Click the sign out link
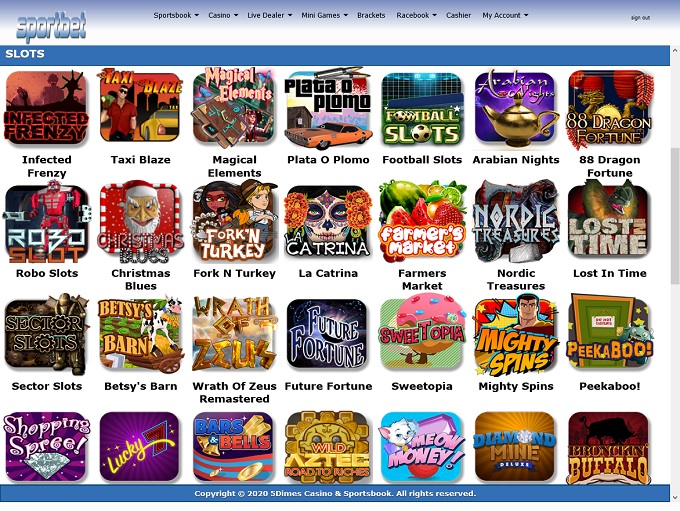This screenshot has height=511, width=680. pos(640,18)
